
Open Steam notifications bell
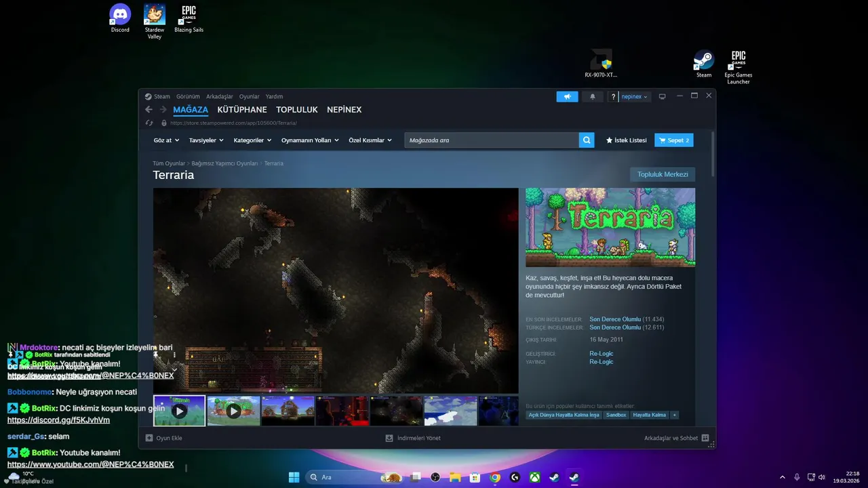[593, 96]
